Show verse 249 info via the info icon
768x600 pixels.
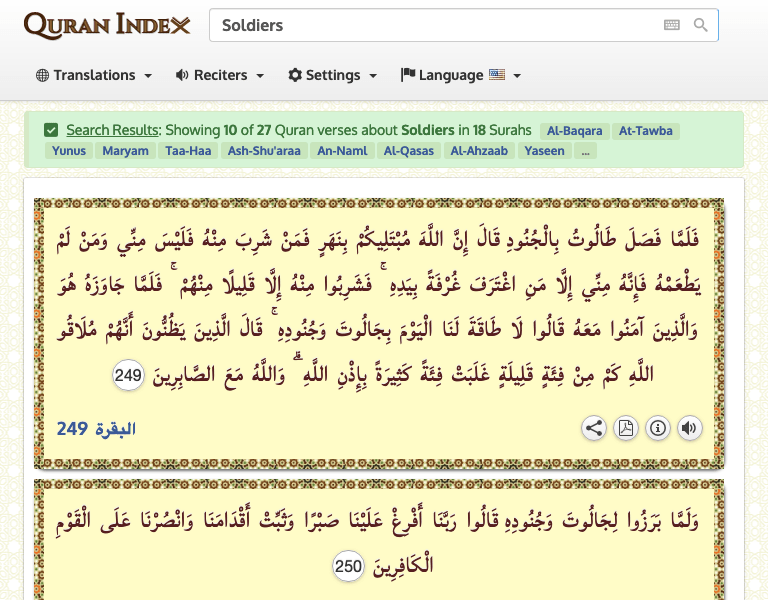pos(657,429)
